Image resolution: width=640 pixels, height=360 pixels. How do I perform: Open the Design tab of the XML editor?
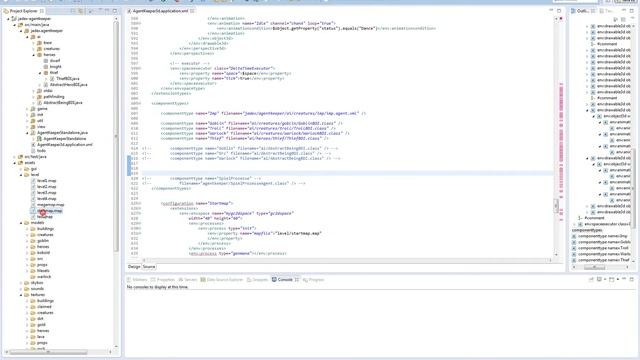click(x=134, y=267)
